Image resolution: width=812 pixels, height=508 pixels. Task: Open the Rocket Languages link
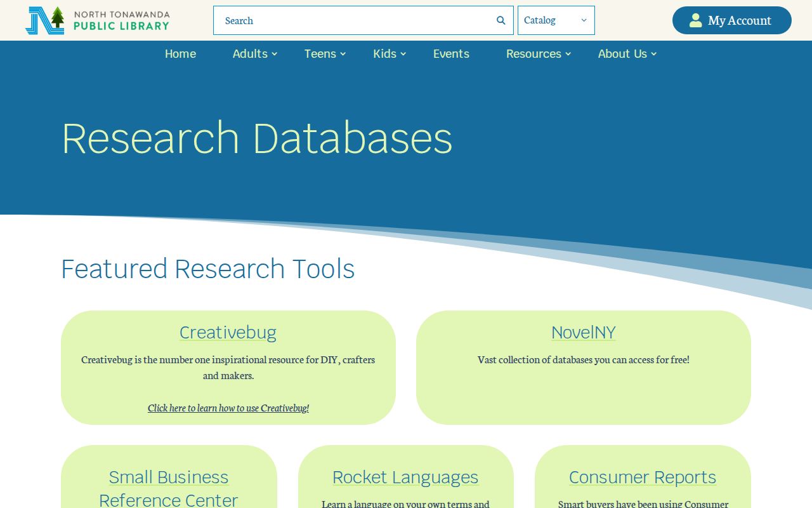tap(405, 477)
